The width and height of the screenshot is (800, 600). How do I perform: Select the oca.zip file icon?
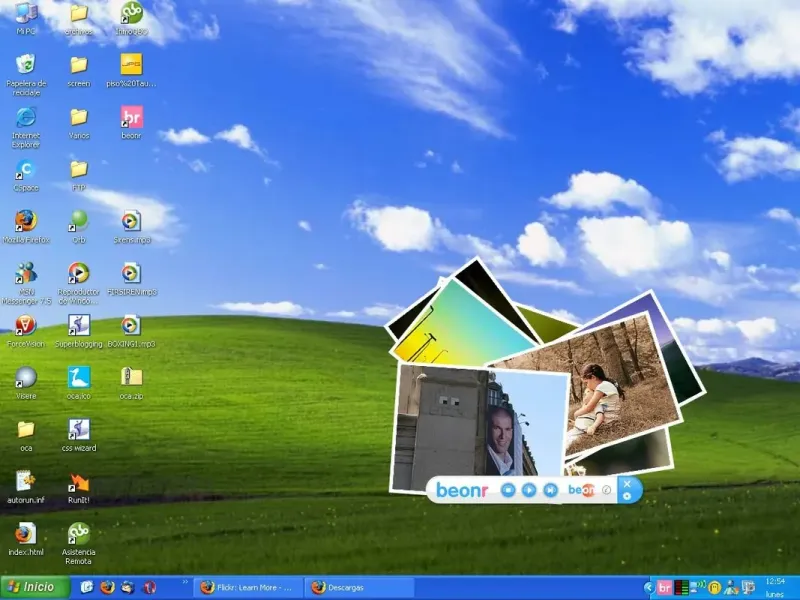tap(131, 383)
